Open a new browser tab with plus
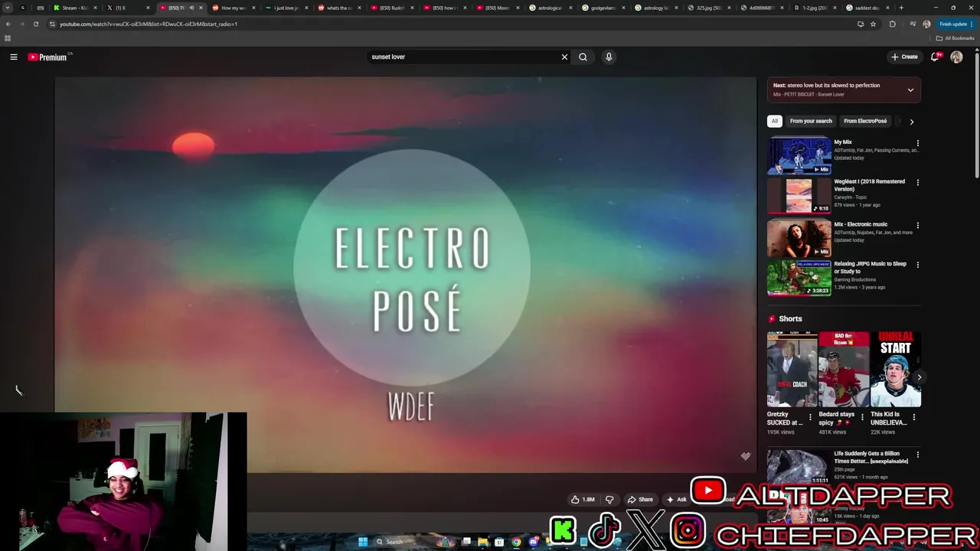Screen dimensions: 980x551 [x=901, y=8]
